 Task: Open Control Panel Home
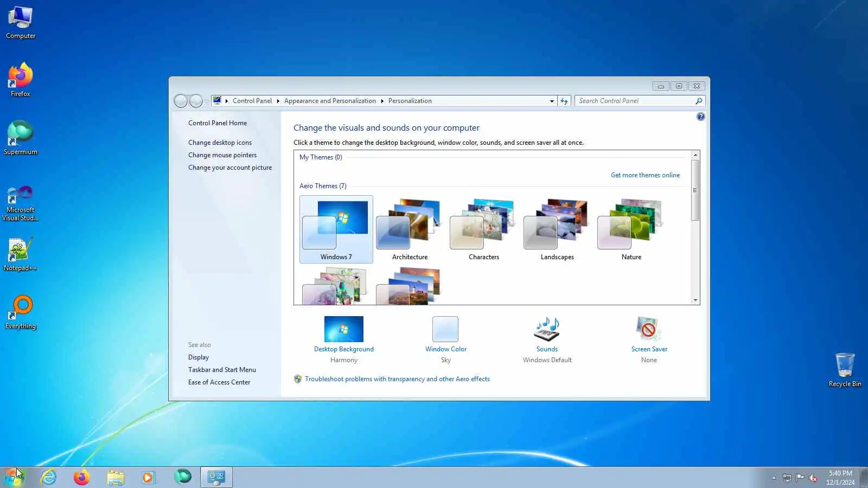pos(218,123)
